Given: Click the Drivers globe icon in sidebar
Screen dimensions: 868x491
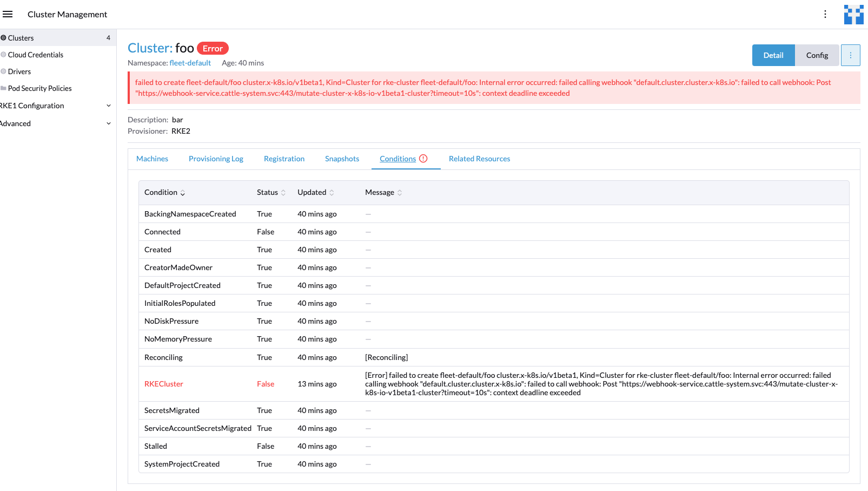Looking at the screenshot, I should (3, 71).
